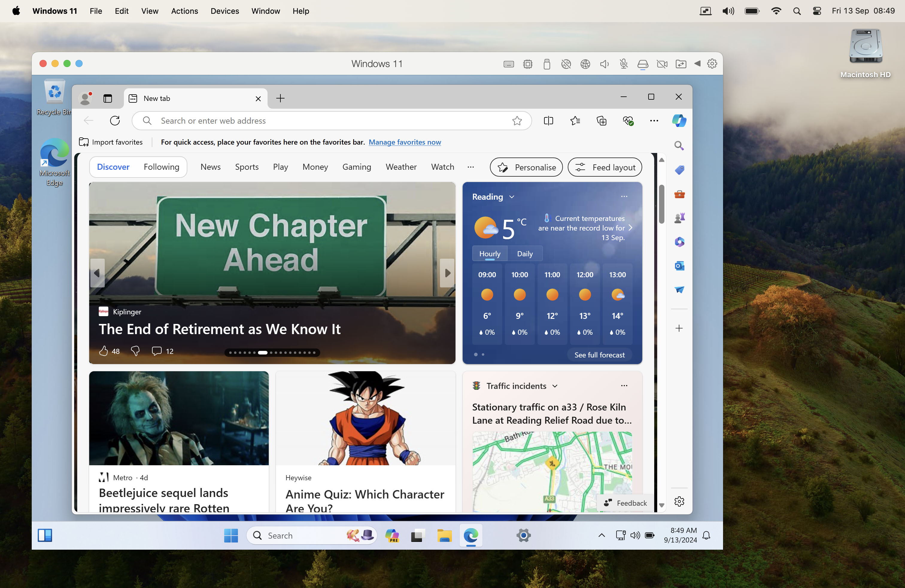Open more feed categories with the ellipsis
This screenshot has width=905, height=588.
470,167
